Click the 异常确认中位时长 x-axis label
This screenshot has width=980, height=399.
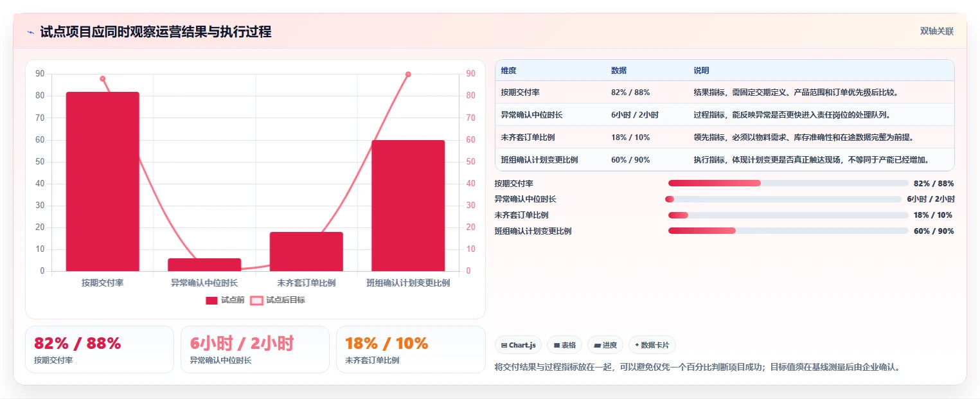[204, 283]
